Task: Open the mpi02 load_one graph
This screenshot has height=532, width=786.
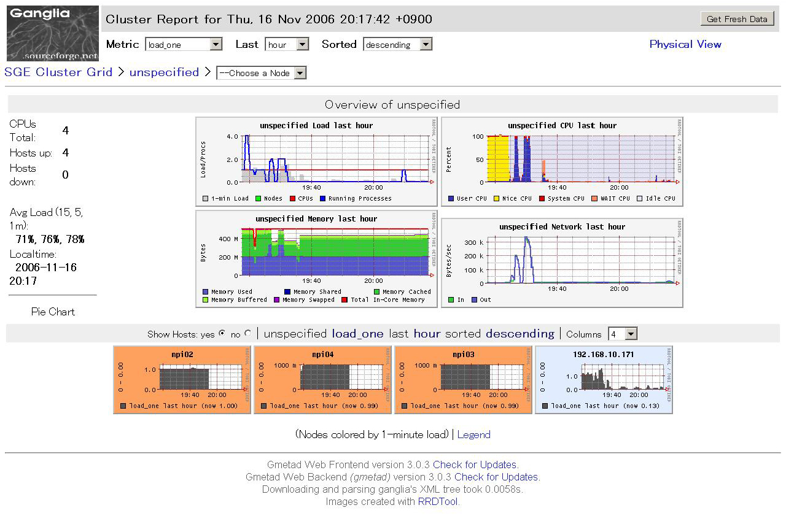Action: [x=181, y=379]
